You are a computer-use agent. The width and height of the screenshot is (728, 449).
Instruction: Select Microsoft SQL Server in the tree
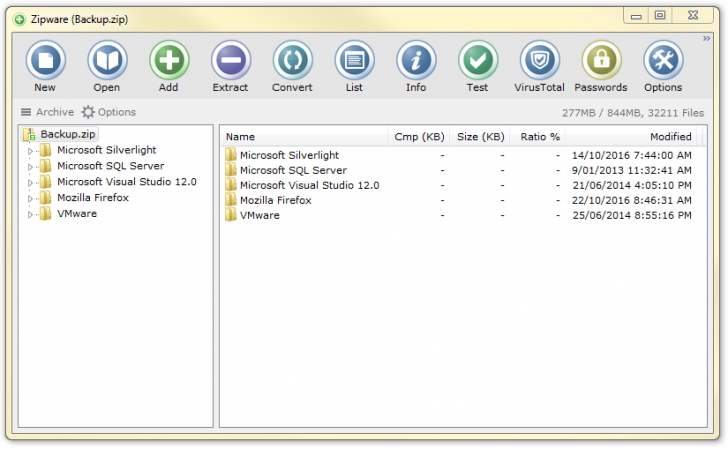[110, 166]
